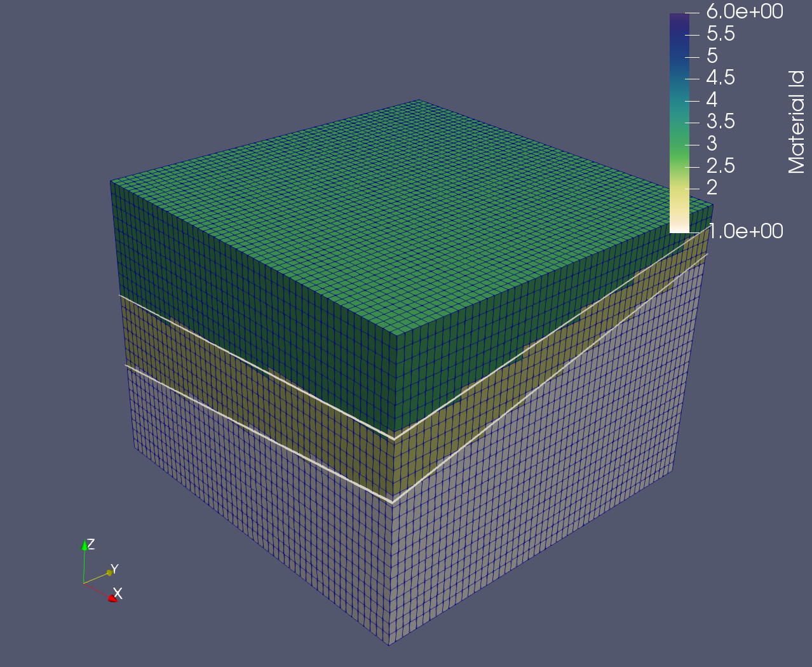Image resolution: width=812 pixels, height=667 pixels.
Task: Click the yellow Y axis arrowhead
Action: click(109, 572)
